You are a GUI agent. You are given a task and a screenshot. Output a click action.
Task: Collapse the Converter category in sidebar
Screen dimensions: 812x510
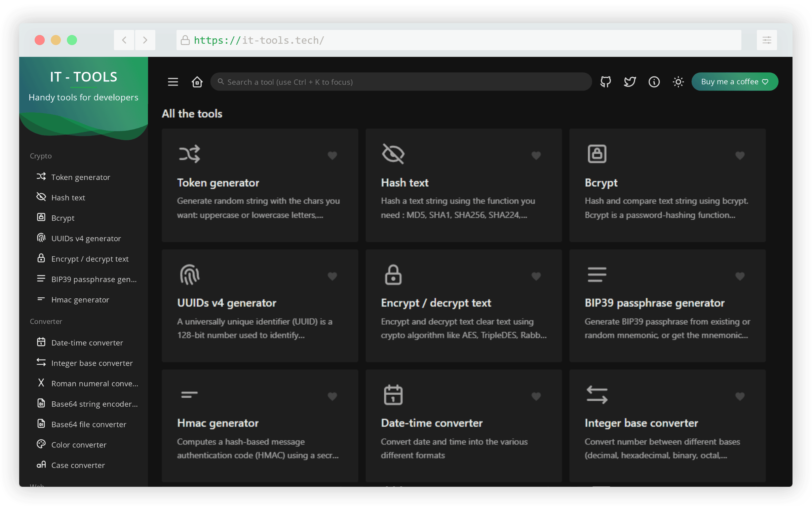[x=46, y=322]
